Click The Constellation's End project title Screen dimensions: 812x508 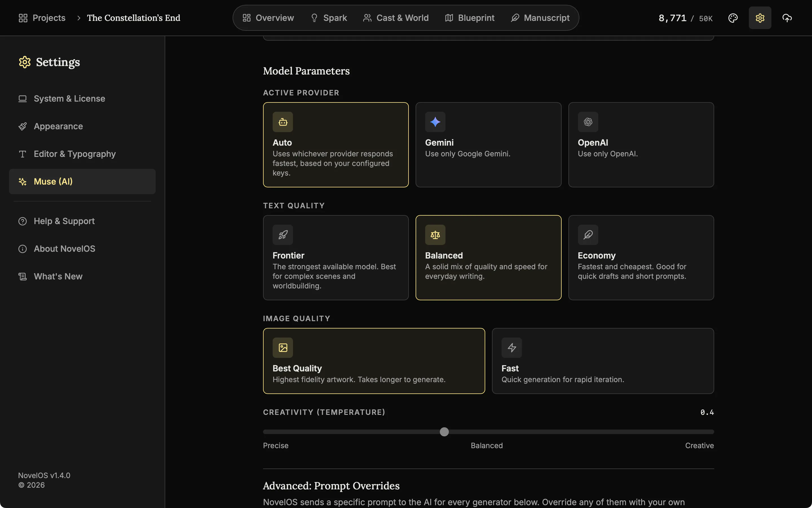coord(134,18)
